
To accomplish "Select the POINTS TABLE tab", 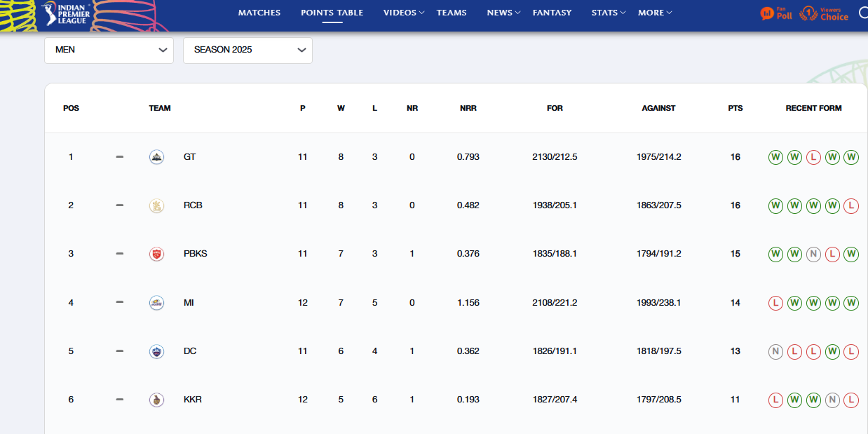I will (332, 13).
